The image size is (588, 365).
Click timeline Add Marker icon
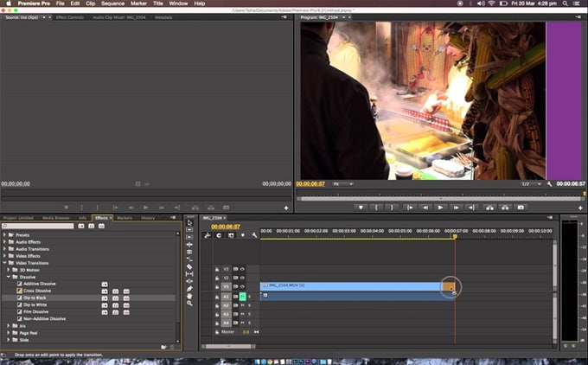(243, 235)
